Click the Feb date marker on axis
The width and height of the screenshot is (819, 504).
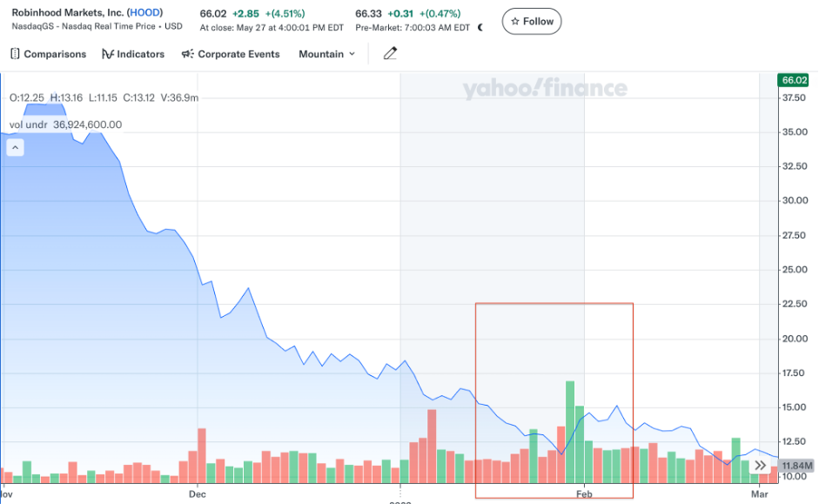584,494
